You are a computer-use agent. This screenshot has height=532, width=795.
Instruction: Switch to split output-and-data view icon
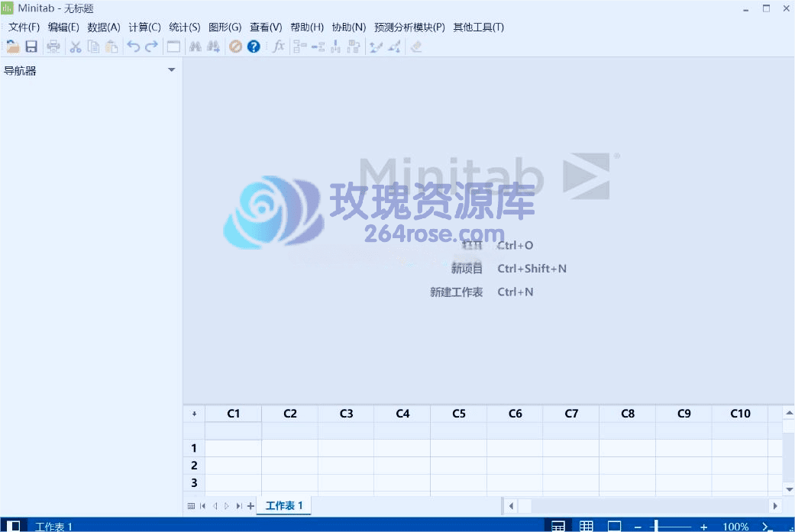558,526
